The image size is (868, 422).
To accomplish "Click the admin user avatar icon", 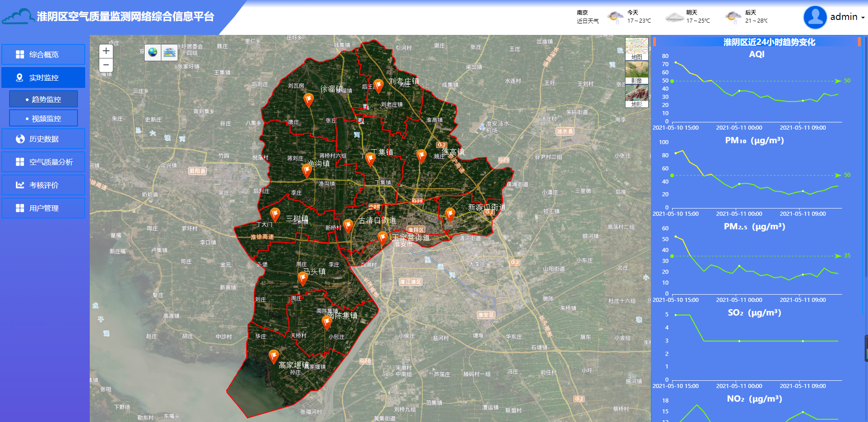I will [815, 17].
